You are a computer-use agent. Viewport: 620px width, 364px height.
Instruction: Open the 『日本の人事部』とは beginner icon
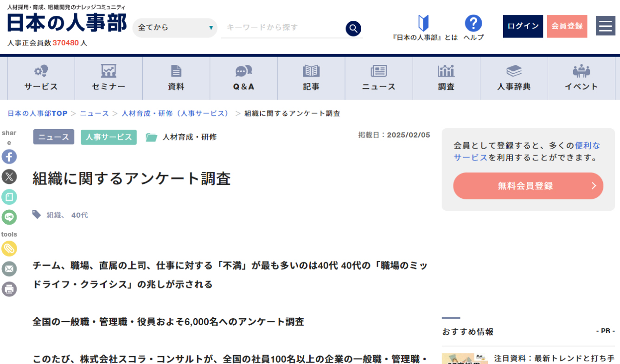(x=423, y=23)
